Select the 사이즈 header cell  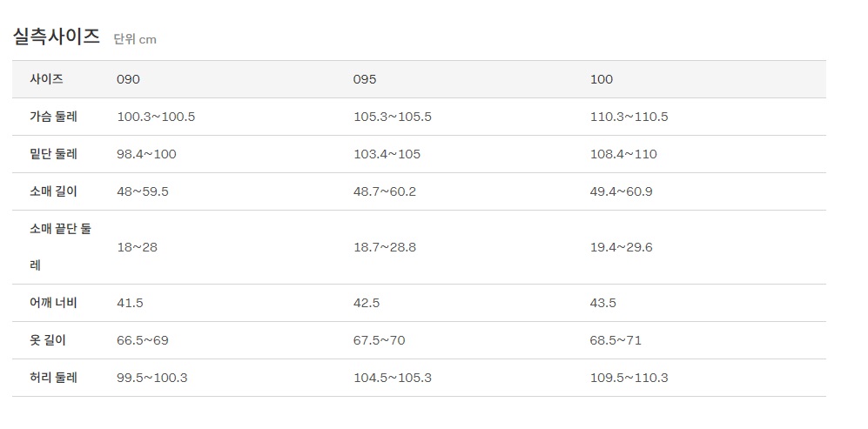coord(47,79)
